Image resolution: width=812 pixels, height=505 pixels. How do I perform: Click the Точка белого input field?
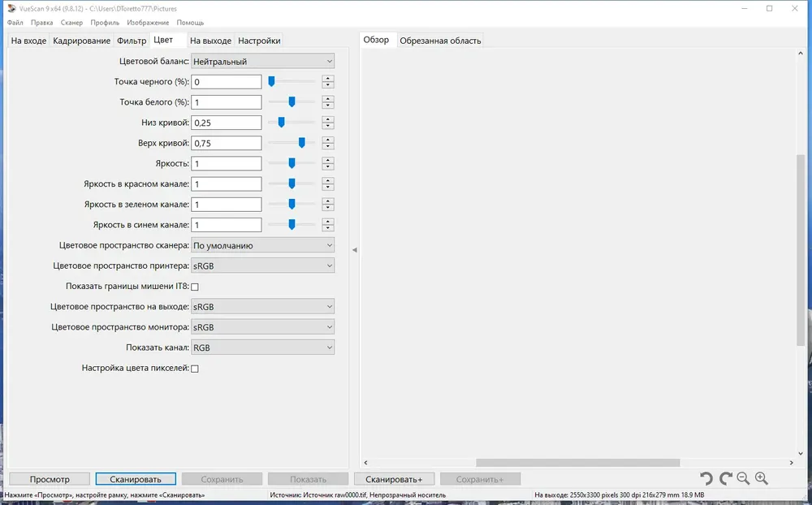coord(227,102)
